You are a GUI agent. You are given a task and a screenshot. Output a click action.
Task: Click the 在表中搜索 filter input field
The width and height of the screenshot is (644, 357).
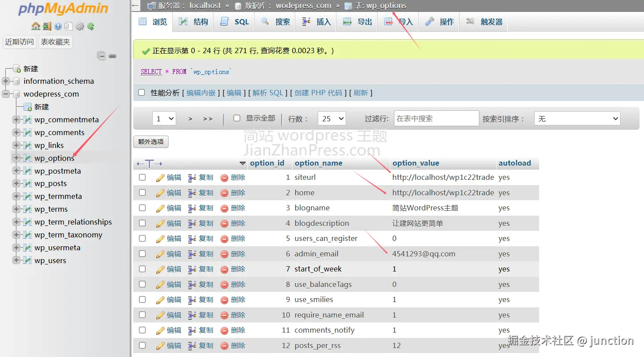(x=436, y=118)
